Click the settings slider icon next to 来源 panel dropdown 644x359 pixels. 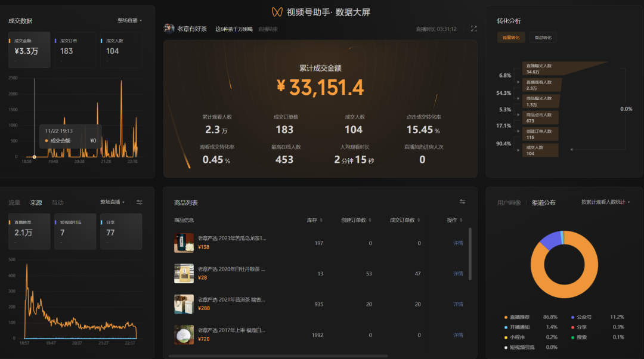click(139, 202)
